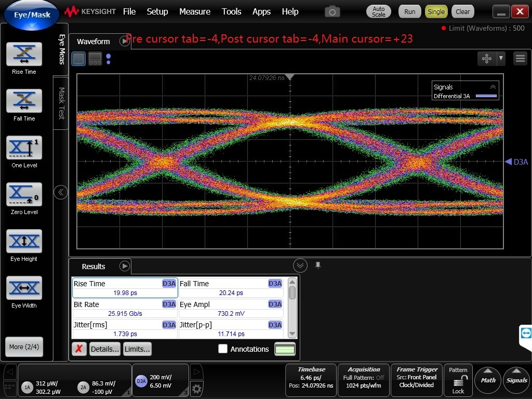Collapse the Signals legend panel
Image resolution: width=532 pixels, height=399 pixels.
pyautogui.click(x=493, y=87)
